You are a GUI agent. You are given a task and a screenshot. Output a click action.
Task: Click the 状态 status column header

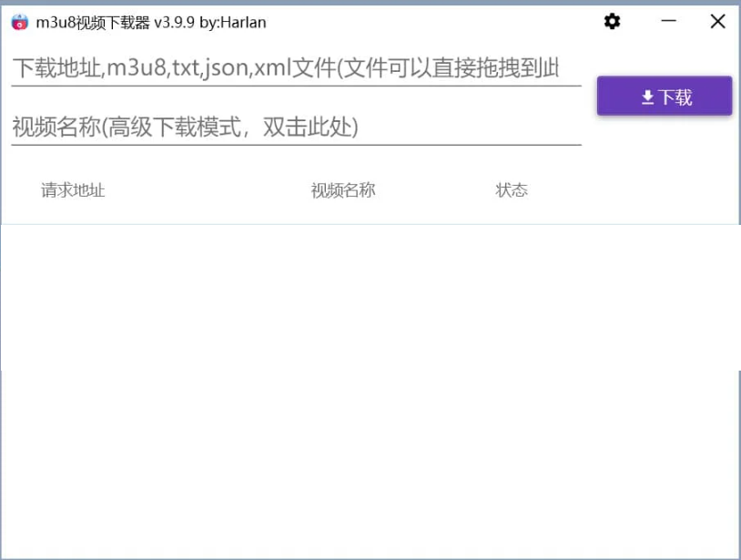point(512,190)
